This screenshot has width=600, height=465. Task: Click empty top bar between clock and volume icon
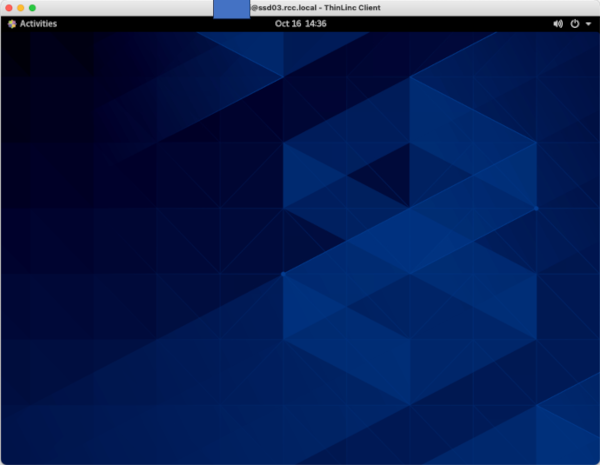(440, 23)
